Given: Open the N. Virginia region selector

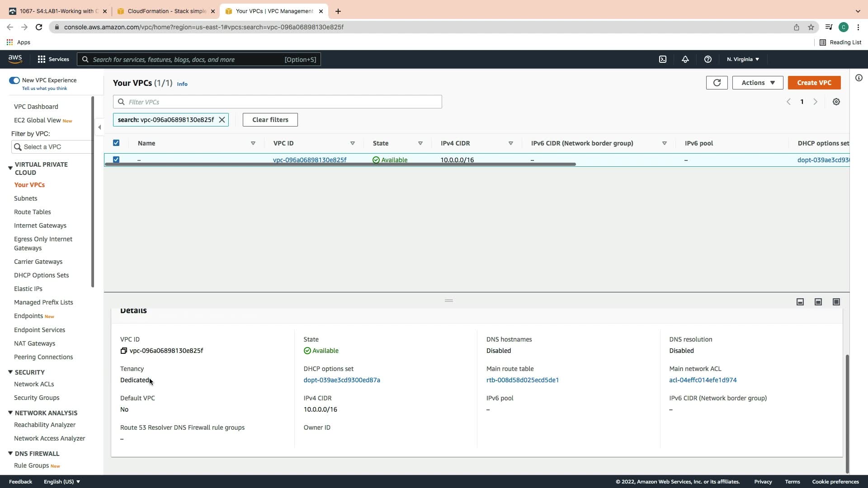Looking at the screenshot, I should click(743, 59).
